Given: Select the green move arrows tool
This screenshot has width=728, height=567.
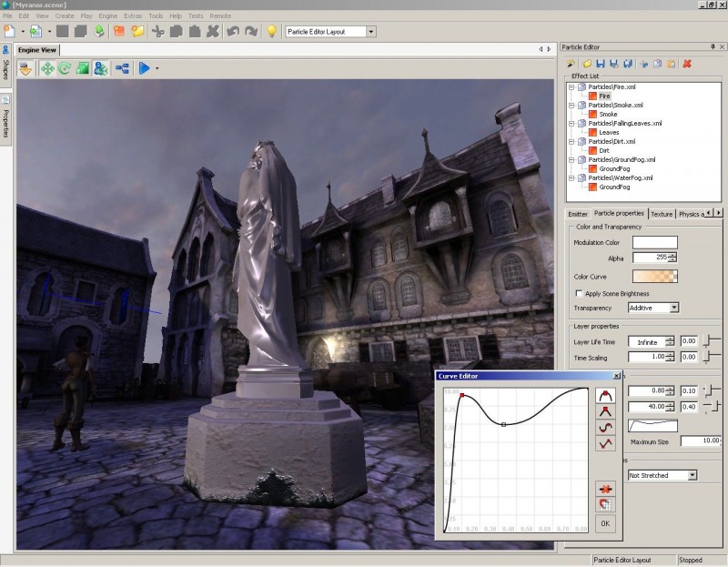Looking at the screenshot, I should (x=46, y=68).
